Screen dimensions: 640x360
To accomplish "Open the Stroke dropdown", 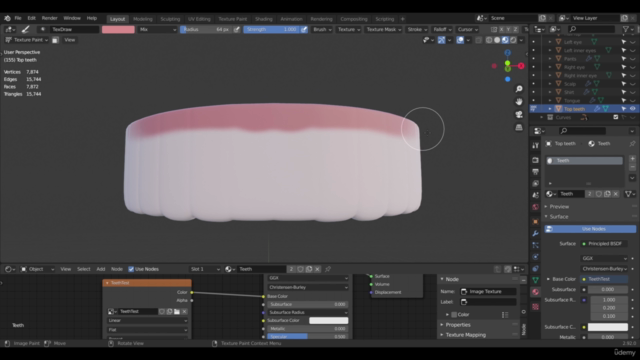I will click(x=417, y=29).
